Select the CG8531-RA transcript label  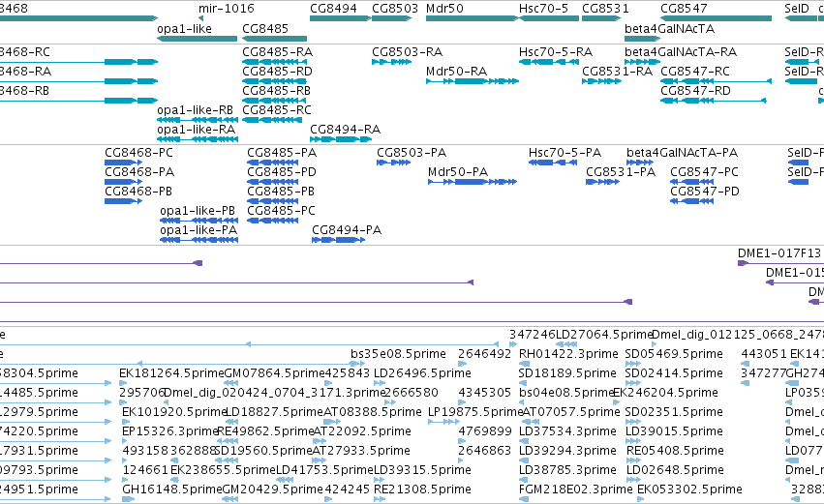coord(617,72)
